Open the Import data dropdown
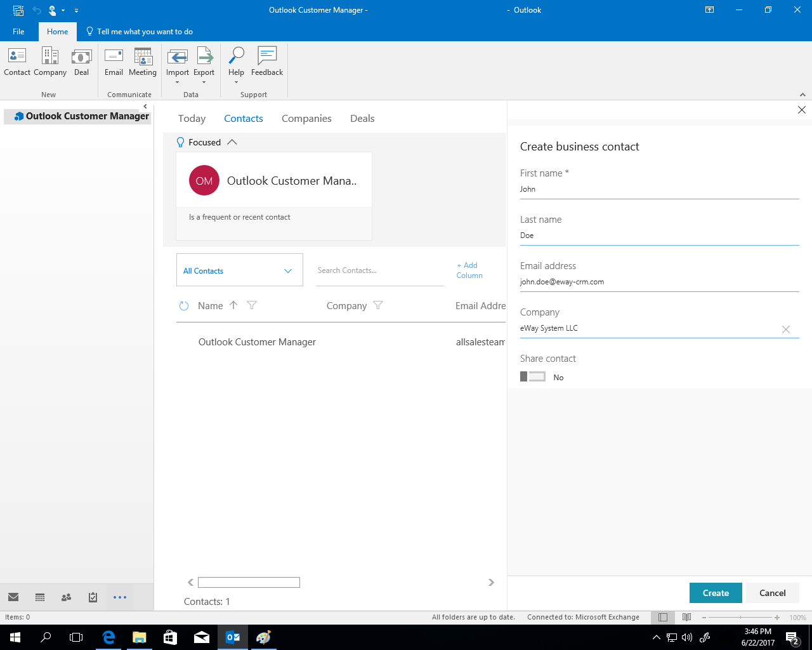812x650 pixels. 178,65
